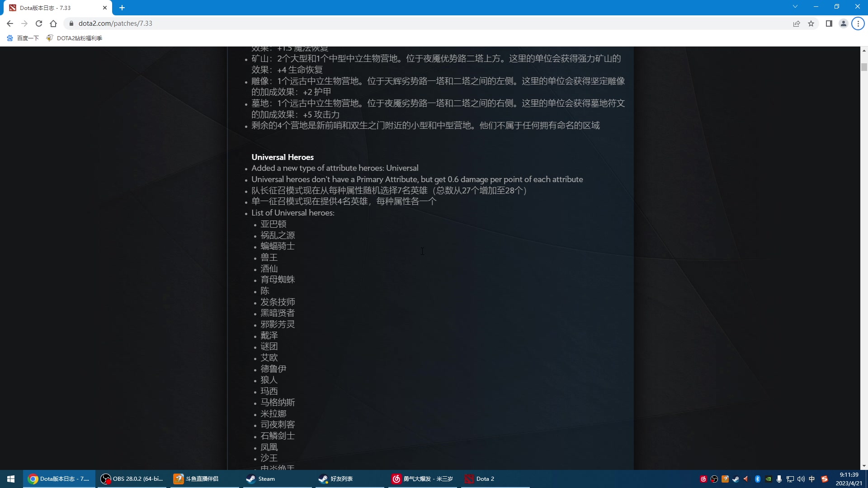Click hero name 酒仙
The image size is (868, 488).
(269, 269)
